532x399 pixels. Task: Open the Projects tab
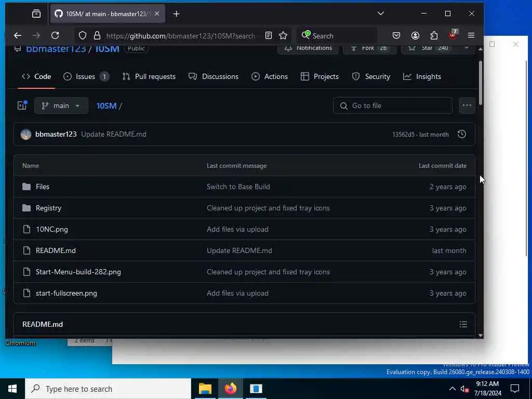pyautogui.click(x=320, y=77)
